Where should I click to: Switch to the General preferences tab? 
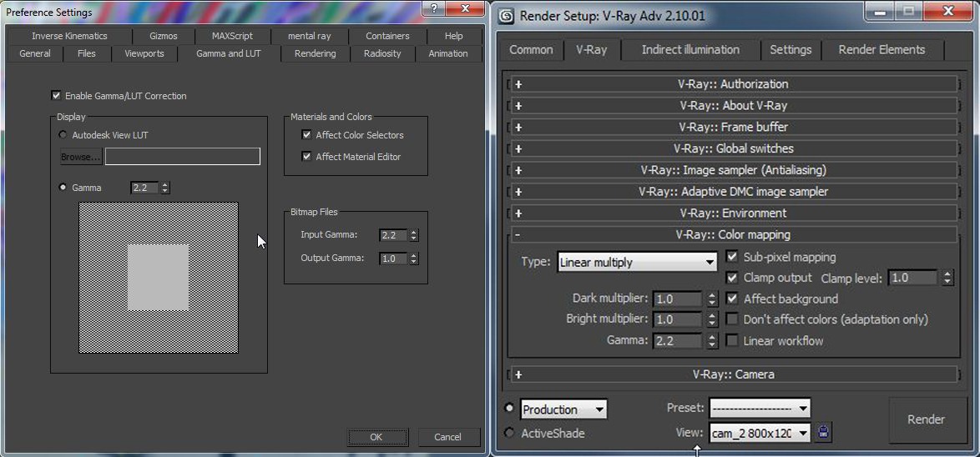pyautogui.click(x=35, y=53)
